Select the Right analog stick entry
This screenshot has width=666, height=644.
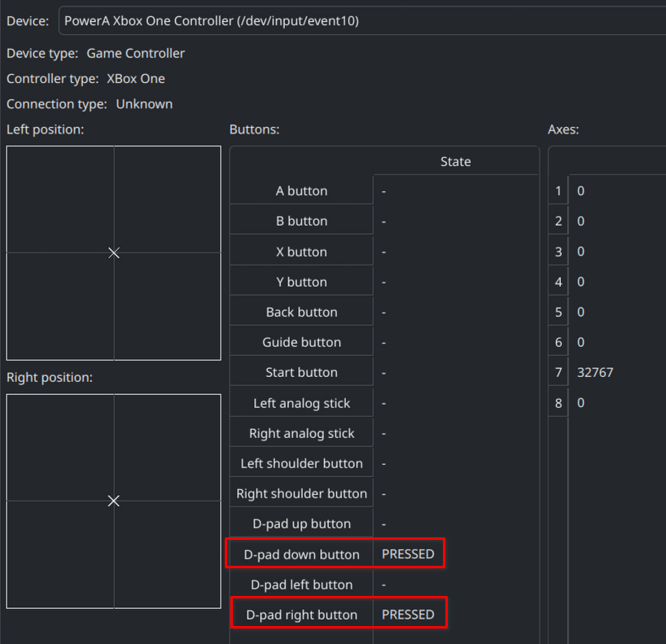pos(301,432)
